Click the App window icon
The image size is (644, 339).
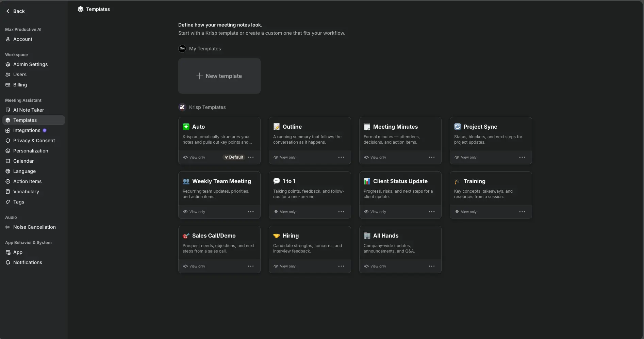(8, 252)
